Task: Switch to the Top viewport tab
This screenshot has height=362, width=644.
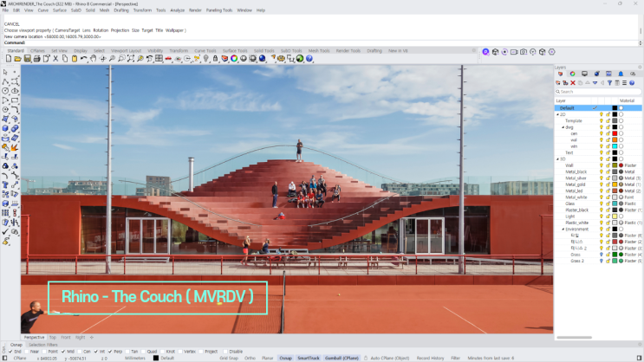Action: [53, 338]
